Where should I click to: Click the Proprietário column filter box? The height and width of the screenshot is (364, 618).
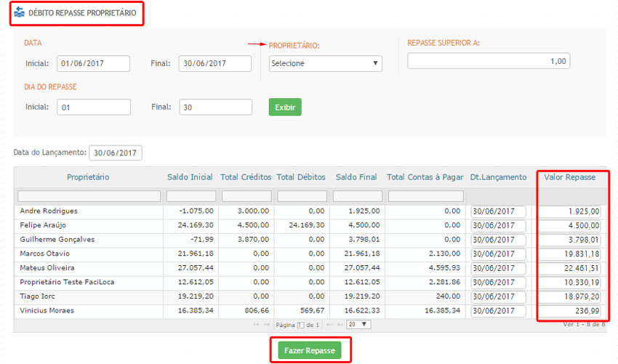89,196
